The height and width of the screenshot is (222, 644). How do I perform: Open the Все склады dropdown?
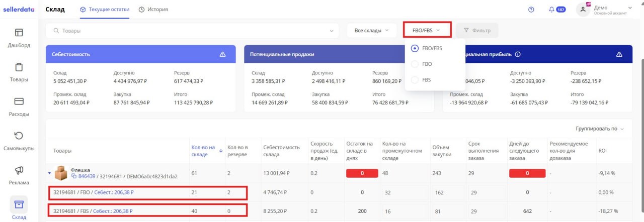(x=371, y=31)
